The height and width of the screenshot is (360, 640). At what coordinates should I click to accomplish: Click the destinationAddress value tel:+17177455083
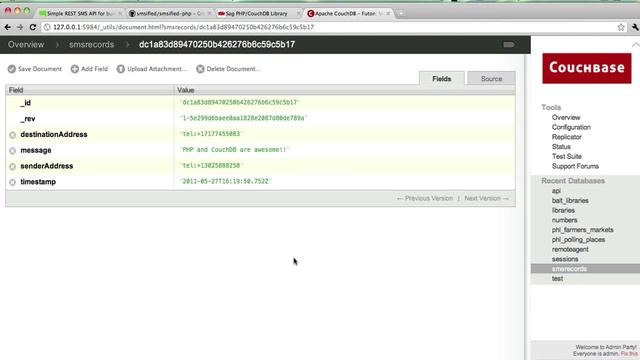coord(211,134)
